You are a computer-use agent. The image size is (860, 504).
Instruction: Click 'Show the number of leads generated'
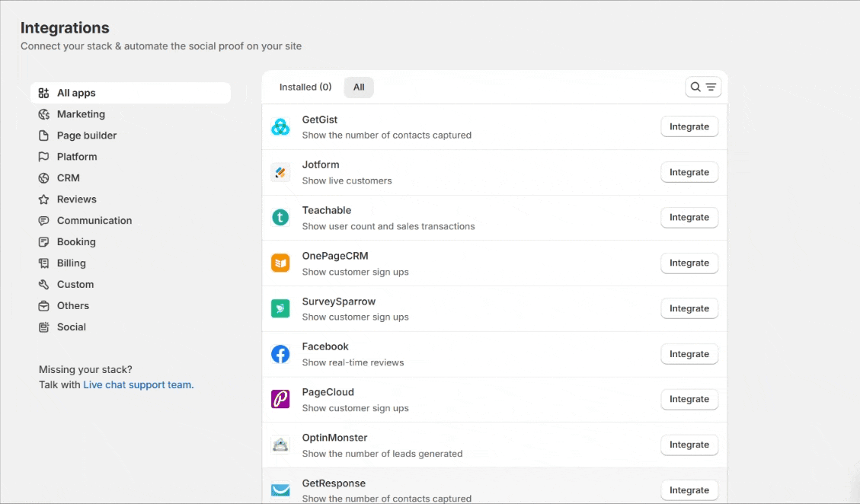(x=382, y=454)
